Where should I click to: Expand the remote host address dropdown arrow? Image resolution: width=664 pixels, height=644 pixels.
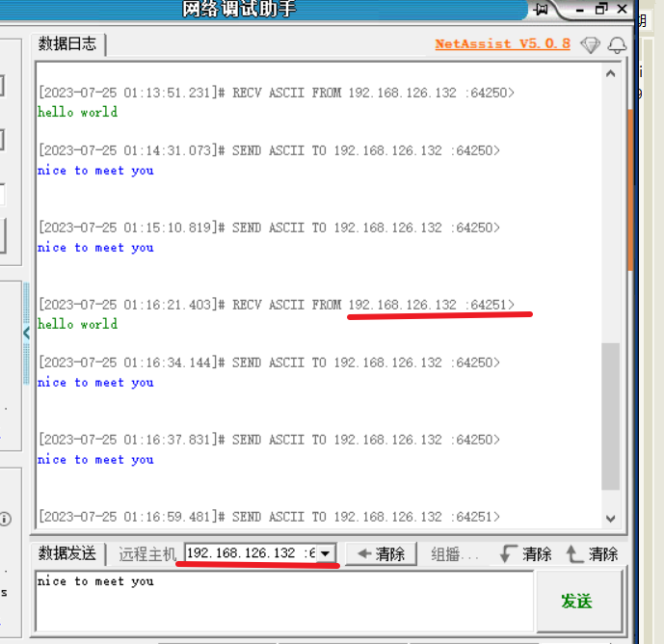tap(325, 553)
